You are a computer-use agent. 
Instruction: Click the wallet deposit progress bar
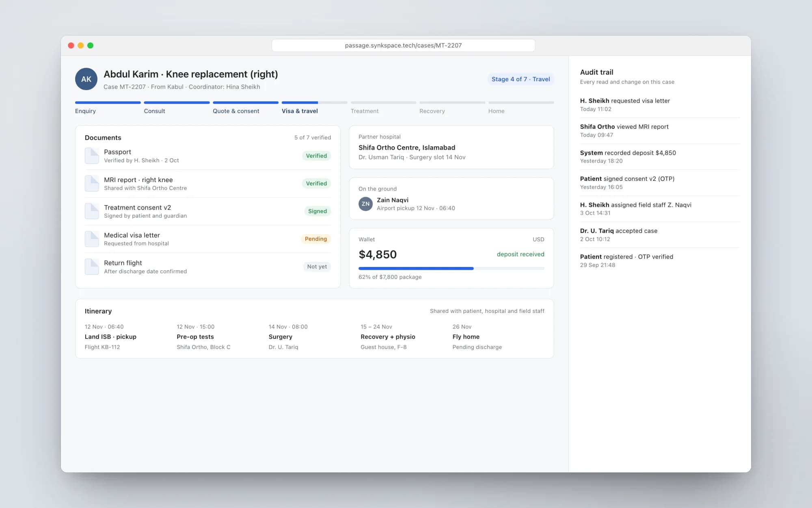tap(451, 269)
